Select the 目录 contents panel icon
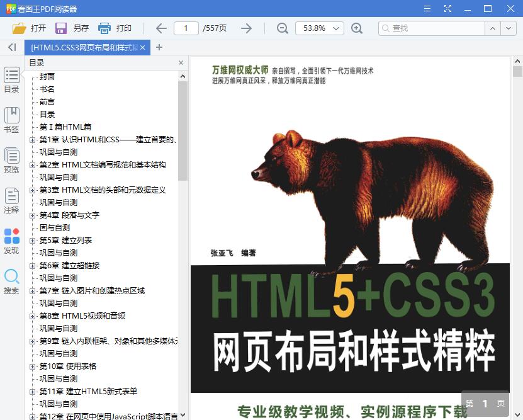 click(x=11, y=79)
